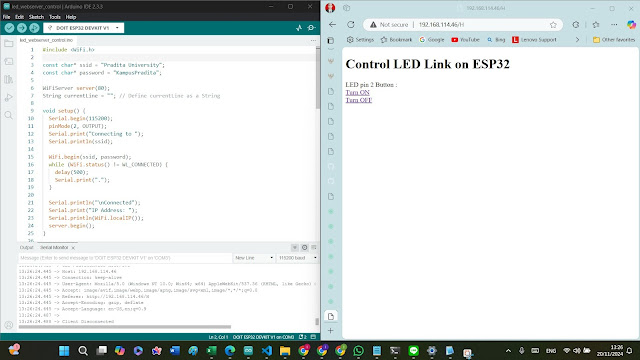Image resolution: width=640 pixels, height=360 pixels.
Task: Click the serial monitor message input field
Action: tap(125, 258)
